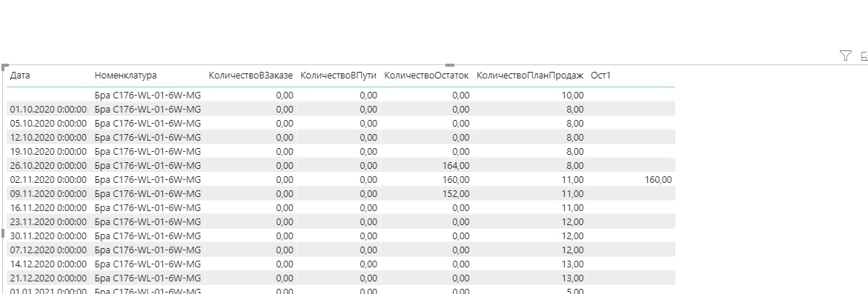
Task: Sort by the КоличествоПланПродаж column header
Action: [530, 76]
